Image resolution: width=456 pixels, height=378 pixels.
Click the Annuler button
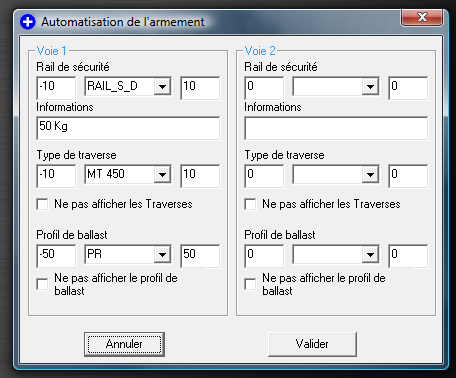124,344
